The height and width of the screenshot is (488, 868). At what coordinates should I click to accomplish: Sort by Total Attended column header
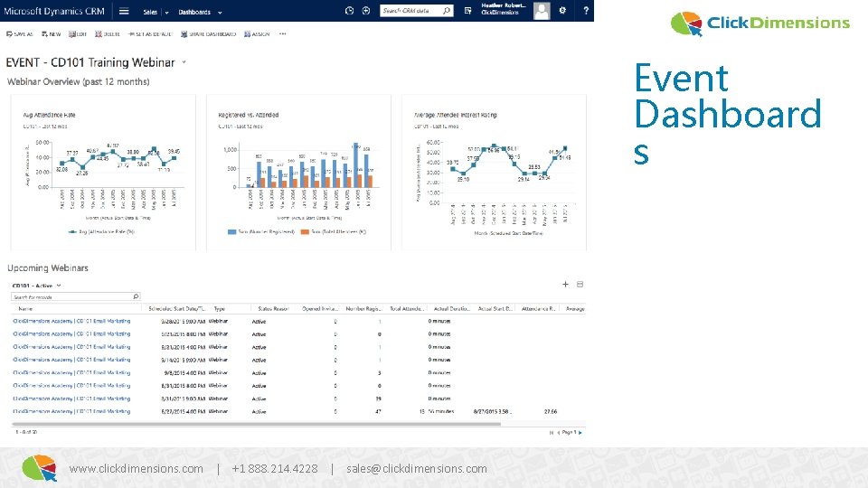pyautogui.click(x=407, y=309)
